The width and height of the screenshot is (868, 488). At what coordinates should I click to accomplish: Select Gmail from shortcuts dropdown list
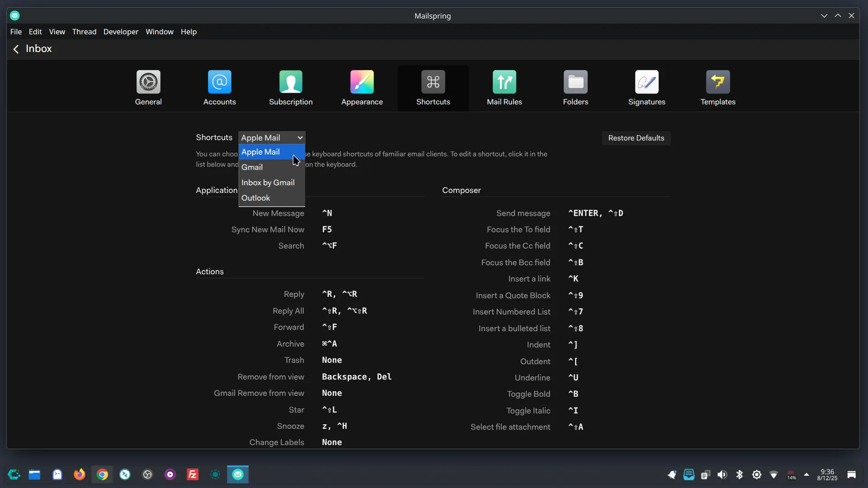tap(252, 167)
